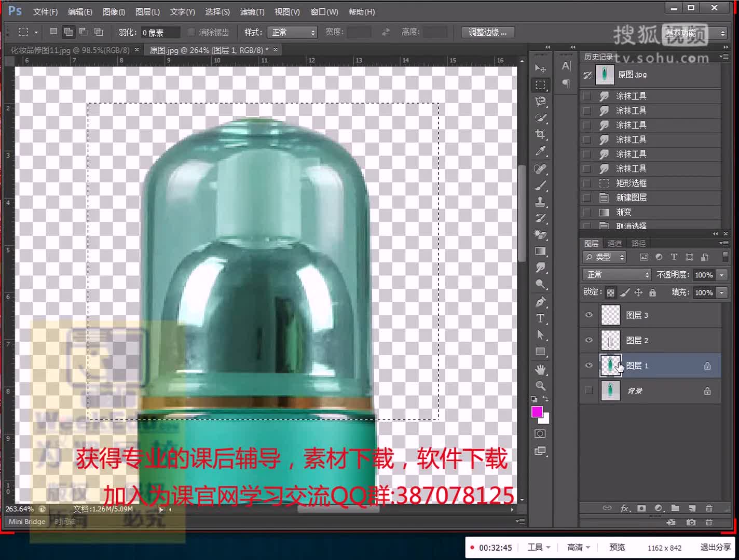Select the Horizontal Type tool
The height and width of the screenshot is (560, 739).
(x=540, y=318)
